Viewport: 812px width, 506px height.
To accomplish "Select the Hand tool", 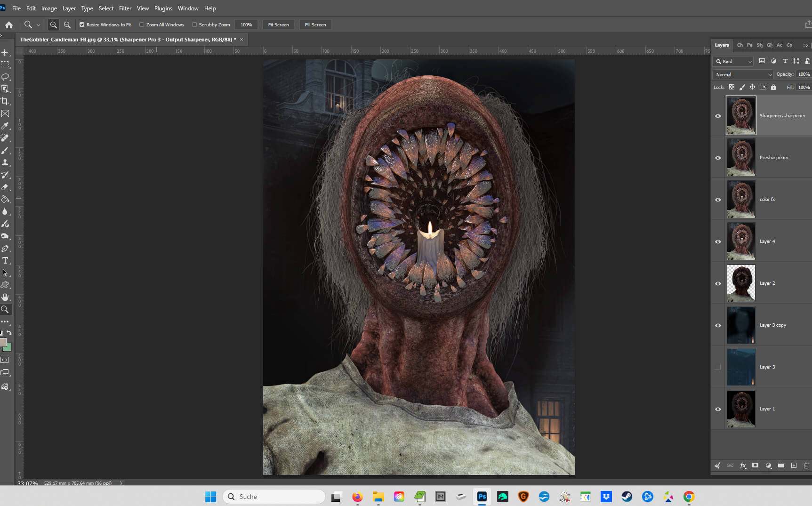I will [x=5, y=297].
